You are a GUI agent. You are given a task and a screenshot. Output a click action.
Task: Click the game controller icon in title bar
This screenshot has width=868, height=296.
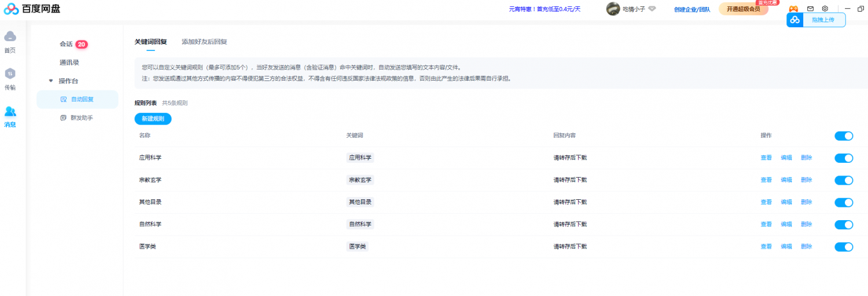793,9
